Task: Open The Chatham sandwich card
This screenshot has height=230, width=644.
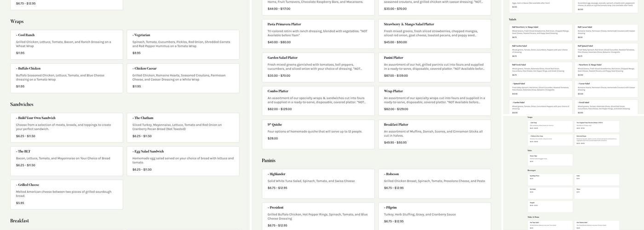Action: [183, 128]
